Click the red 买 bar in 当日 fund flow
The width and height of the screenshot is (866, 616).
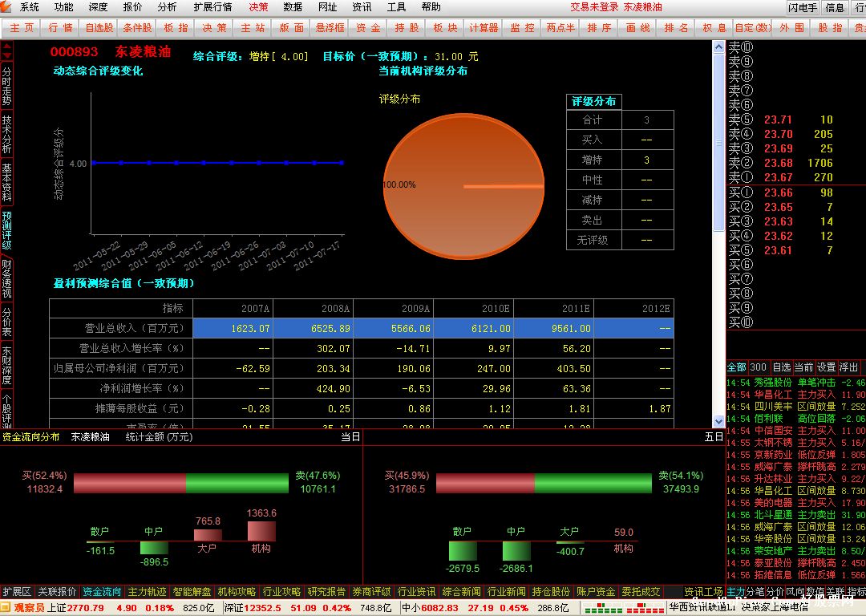tap(129, 482)
